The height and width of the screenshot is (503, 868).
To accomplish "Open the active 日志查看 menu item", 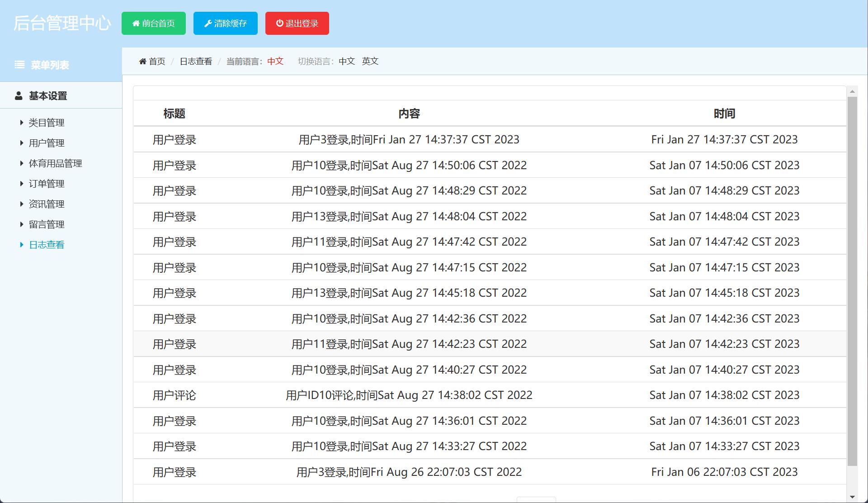I will tap(47, 245).
